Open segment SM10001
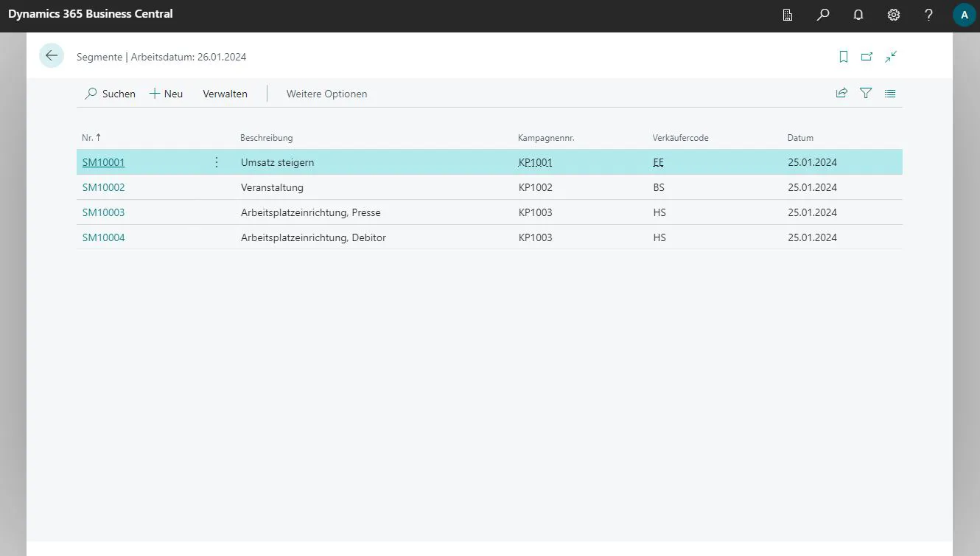This screenshot has width=980, height=556. (104, 162)
